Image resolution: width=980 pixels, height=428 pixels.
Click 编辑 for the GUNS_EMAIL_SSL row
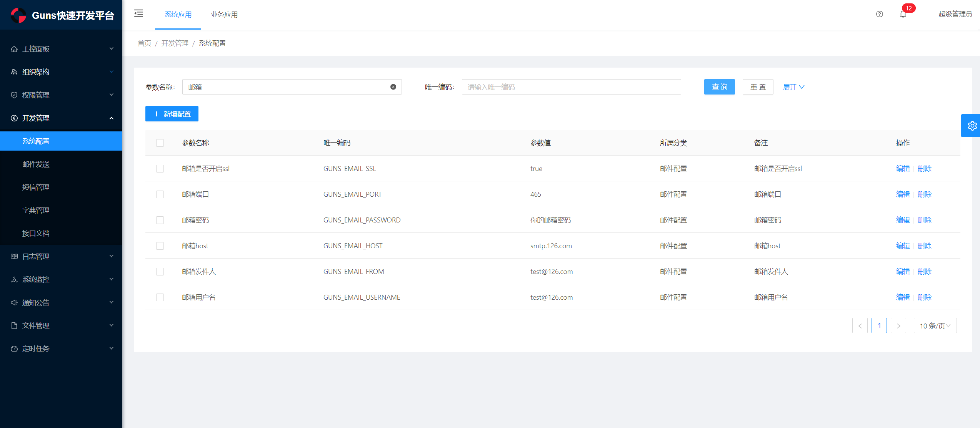pyautogui.click(x=902, y=169)
